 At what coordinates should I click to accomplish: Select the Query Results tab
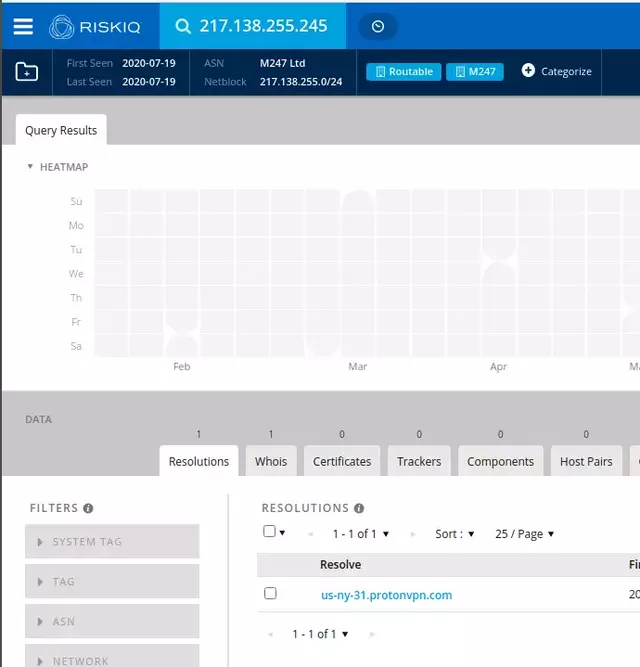(61, 130)
